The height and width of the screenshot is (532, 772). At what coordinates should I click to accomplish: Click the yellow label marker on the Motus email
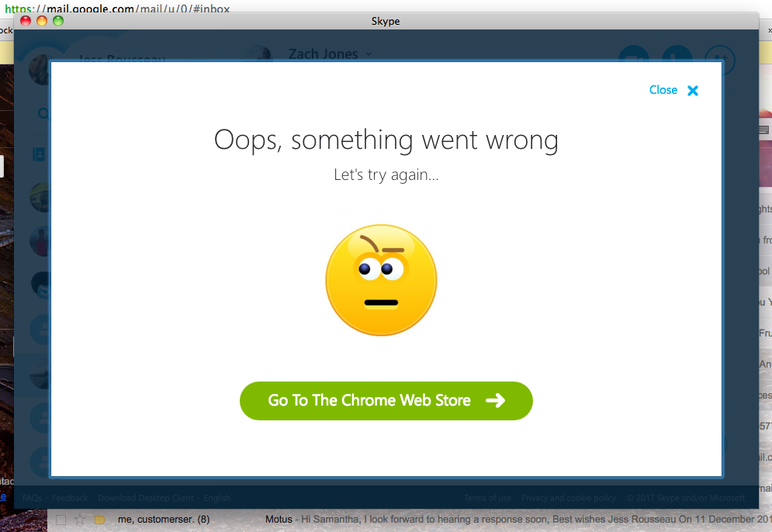click(100, 520)
